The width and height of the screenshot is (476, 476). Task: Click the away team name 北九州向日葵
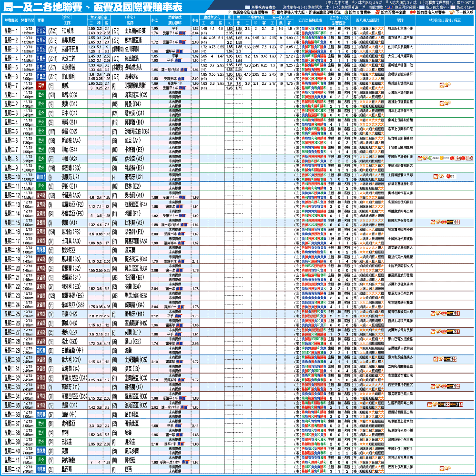pos(135,30)
